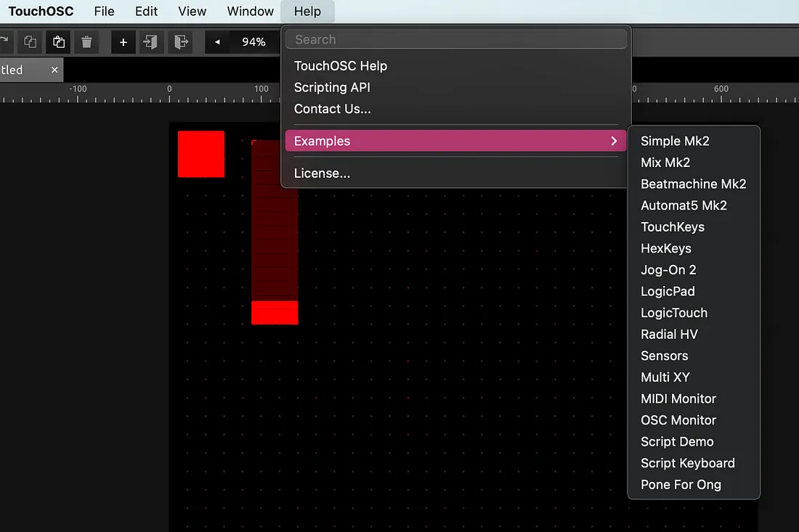Click the exit-group door icon

[x=180, y=42]
